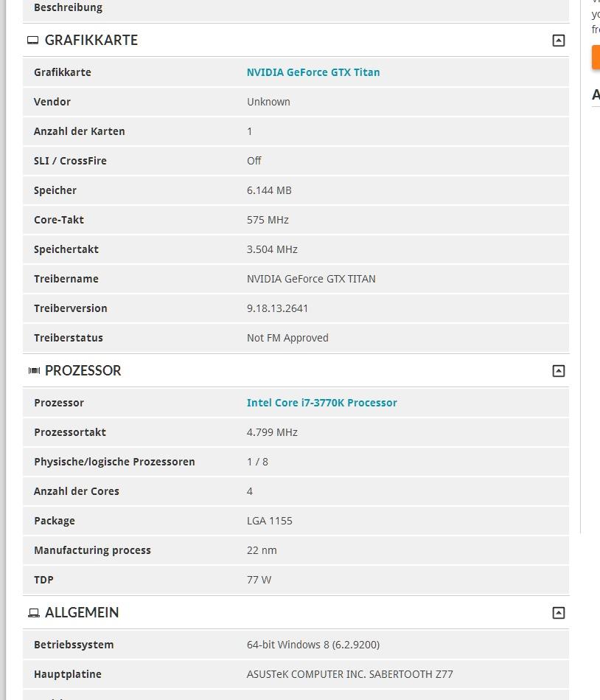This screenshot has width=600, height=700.
Task: Click the PROZESSOR section heading
Action: [x=83, y=371]
